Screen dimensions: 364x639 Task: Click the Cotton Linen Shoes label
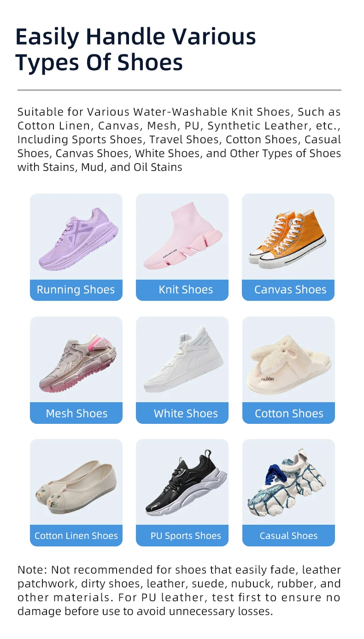76,536
